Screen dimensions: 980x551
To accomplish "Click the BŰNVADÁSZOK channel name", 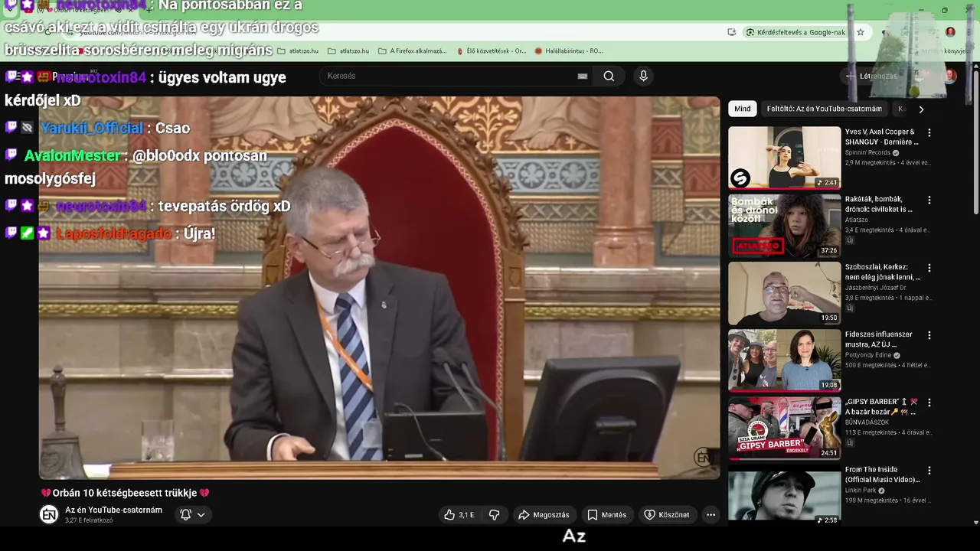I will coord(867,422).
